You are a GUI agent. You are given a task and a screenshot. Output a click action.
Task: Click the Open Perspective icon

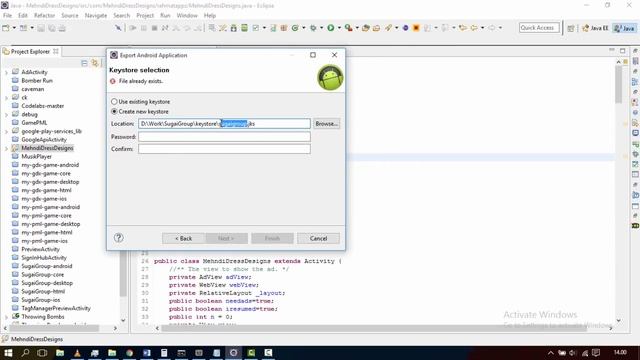coord(571,28)
